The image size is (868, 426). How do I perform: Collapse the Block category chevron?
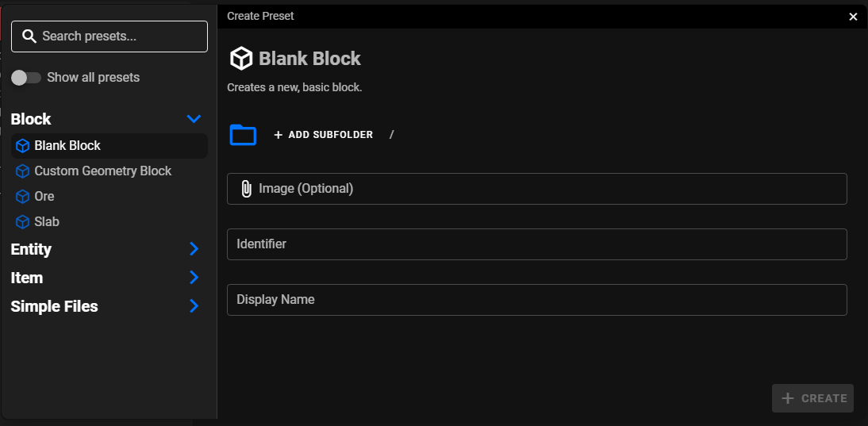(194, 119)
